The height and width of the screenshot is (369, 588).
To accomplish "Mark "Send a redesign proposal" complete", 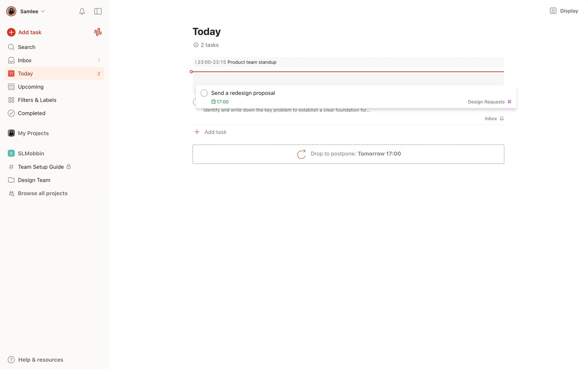I will (x=204, y=93).
